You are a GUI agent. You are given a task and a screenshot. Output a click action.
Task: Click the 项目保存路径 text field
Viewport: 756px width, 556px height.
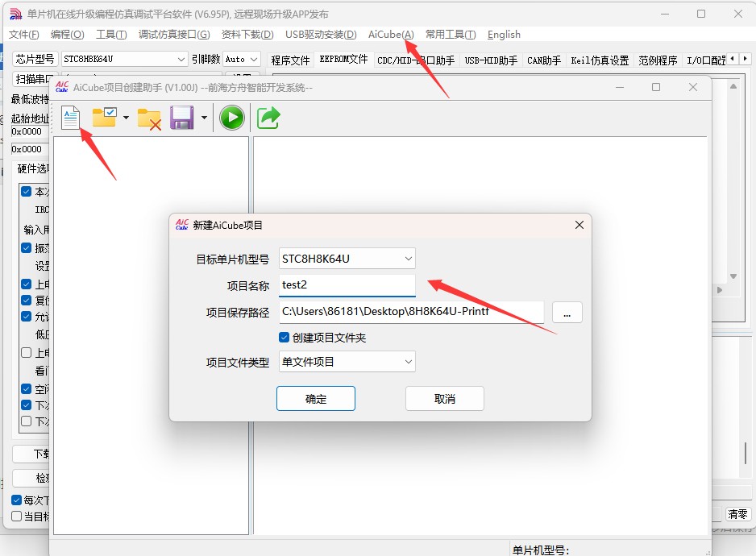411,312
